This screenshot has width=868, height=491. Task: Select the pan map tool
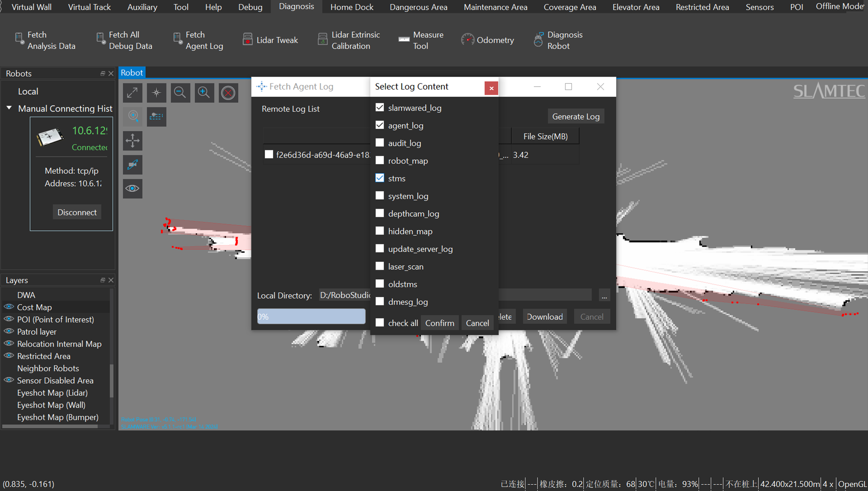pos(132,140)
